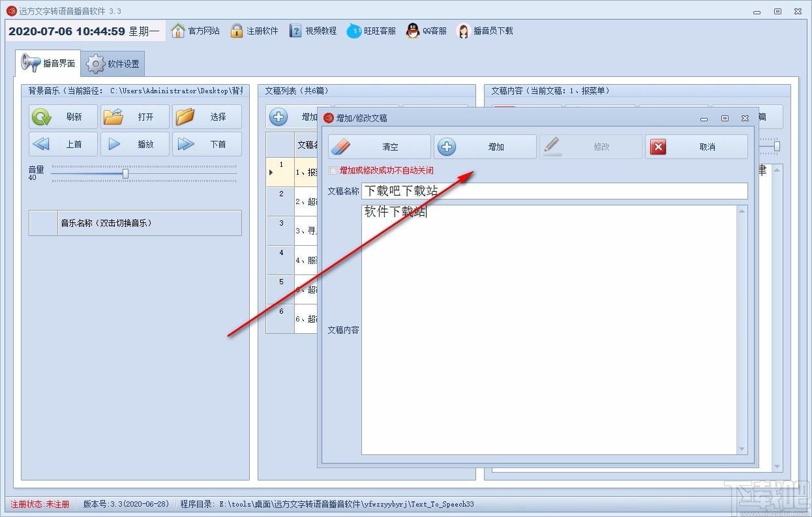
Task: Click 取消 red X button
Action: point(697,147)
